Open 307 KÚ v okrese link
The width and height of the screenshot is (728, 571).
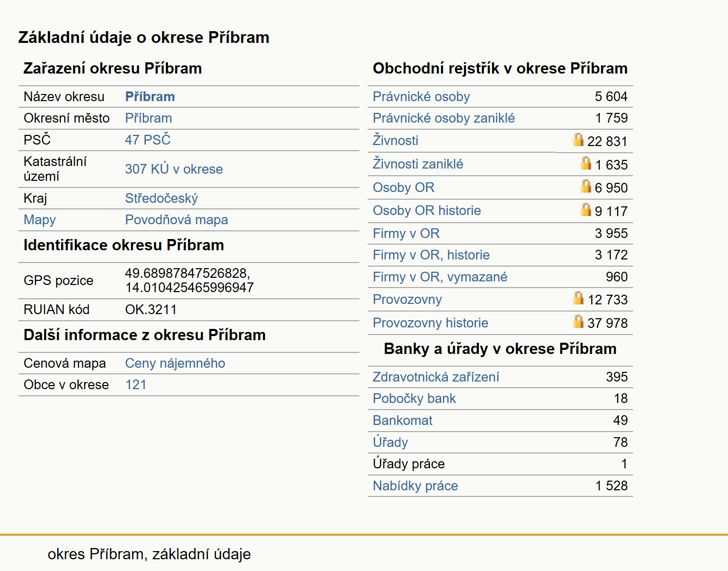click(x=174, y=169)
